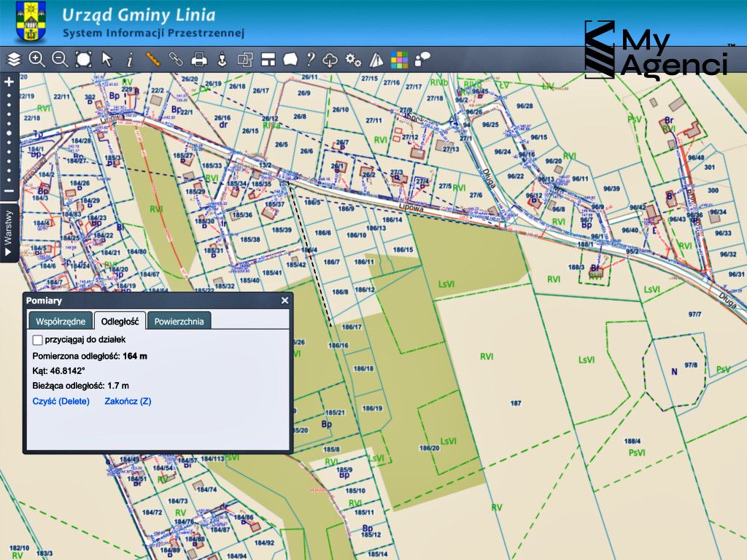
Task: Enable 'przyciągaj do działek' checkbox
Action: [38, 340]
